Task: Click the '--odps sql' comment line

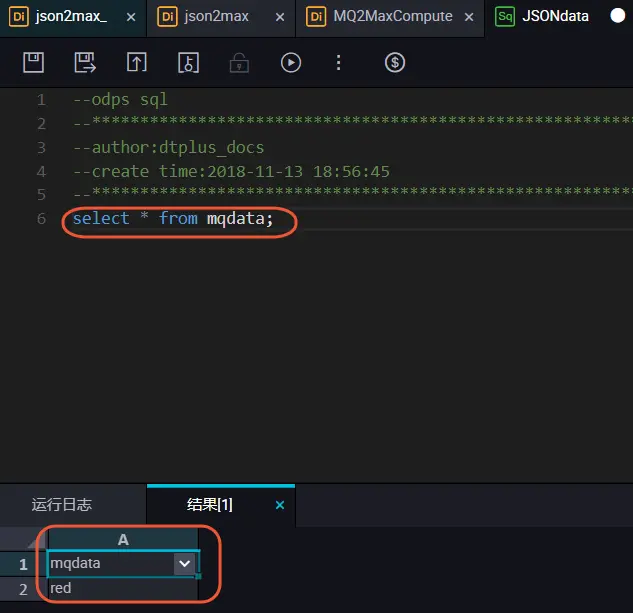Action: click(x=120, y=100)
